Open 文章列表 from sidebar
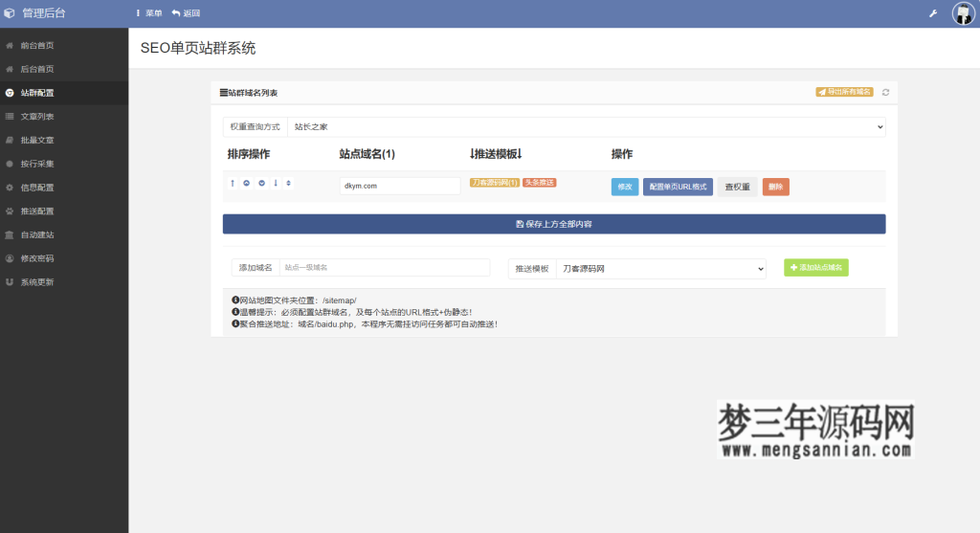 pos(64,117)
